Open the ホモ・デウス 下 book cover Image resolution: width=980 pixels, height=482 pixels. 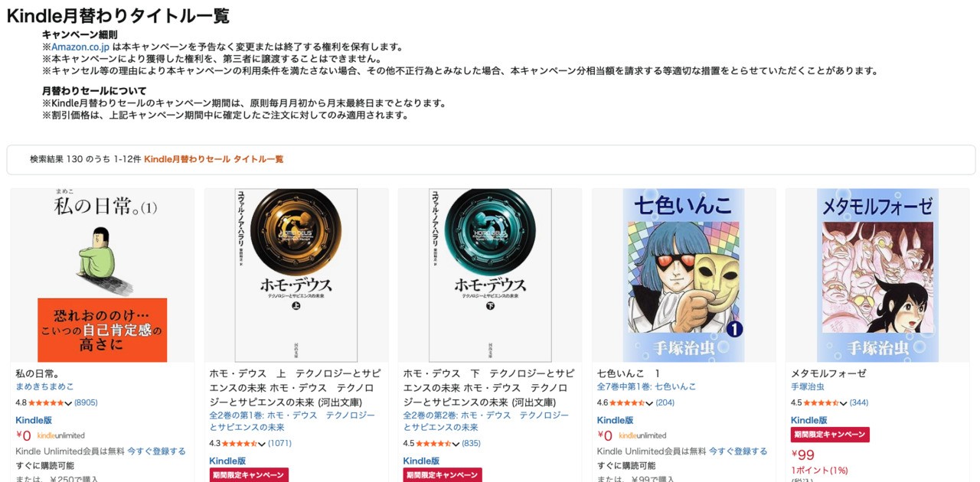[489, 275]
